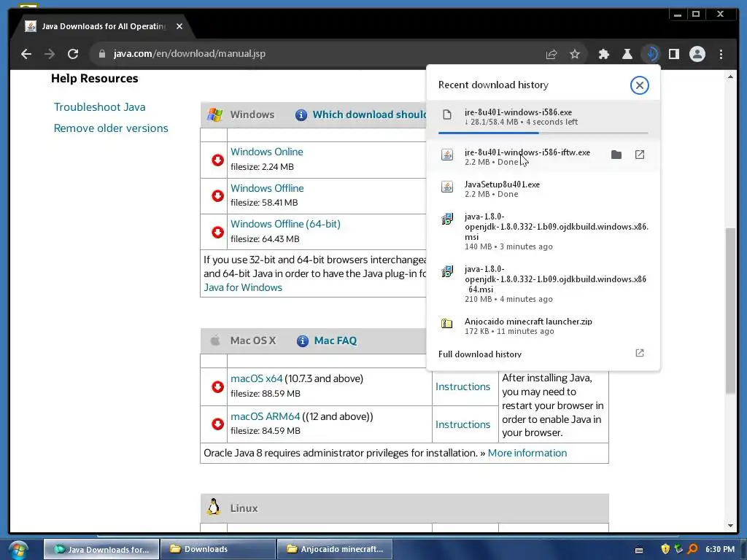Image resolution: width=747 pixels, height=560 pixels.
Task: Click the red download icon for Windows Online
Action: coord(217,160)
